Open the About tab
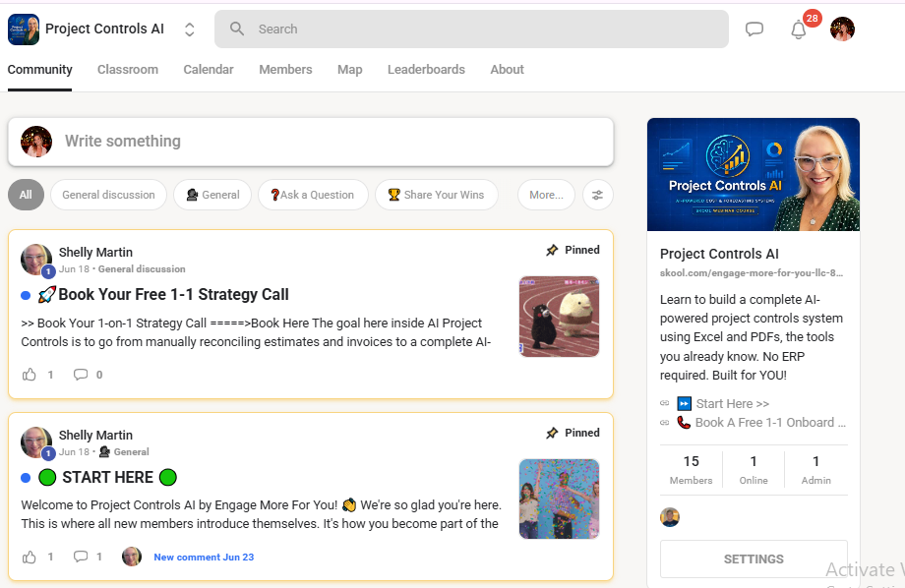Viewport: 905px width, 588px height. 507,69
